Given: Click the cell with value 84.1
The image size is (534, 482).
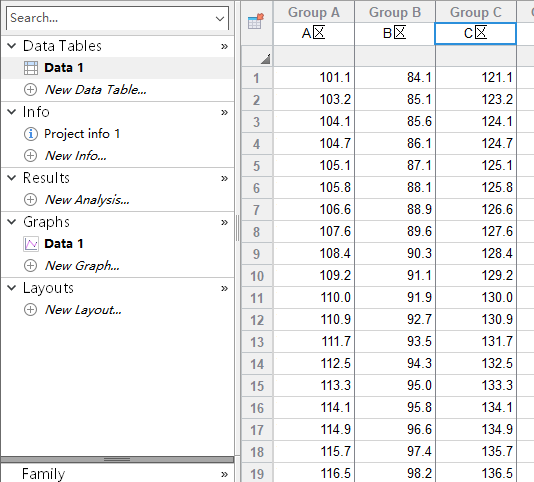Looking at the screenshot, I should coord(395,78).
